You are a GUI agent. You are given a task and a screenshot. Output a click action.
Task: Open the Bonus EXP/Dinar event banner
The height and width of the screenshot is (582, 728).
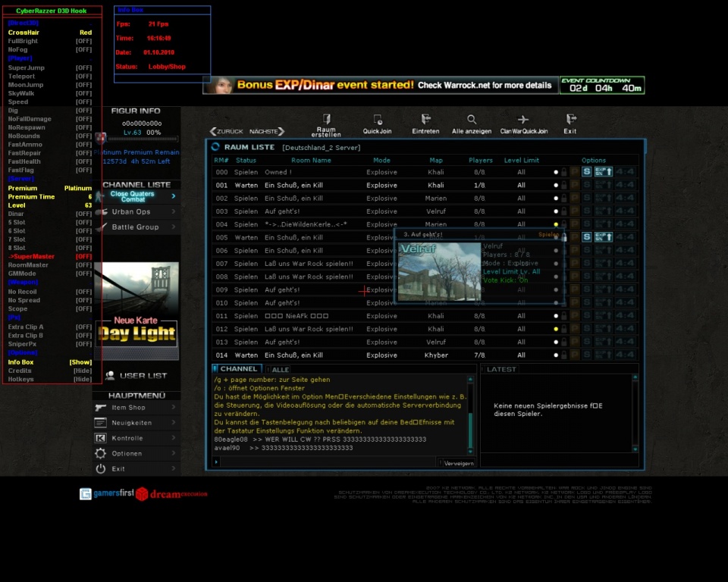pos(380,86)
